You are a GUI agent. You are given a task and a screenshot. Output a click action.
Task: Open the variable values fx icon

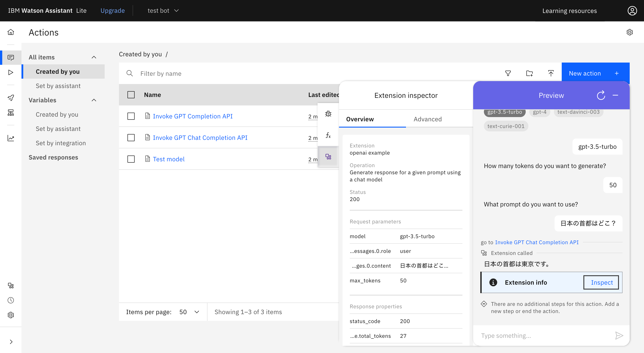(328, 135)
